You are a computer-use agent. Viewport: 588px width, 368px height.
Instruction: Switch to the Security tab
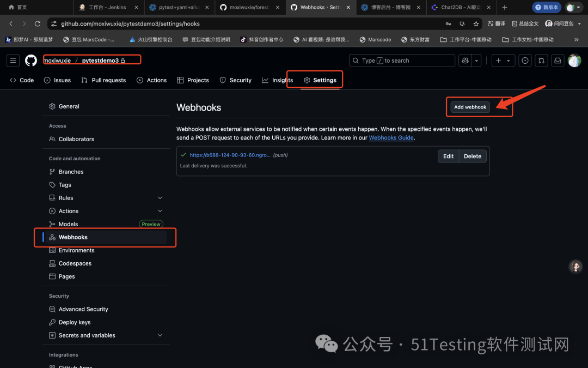coord(236,80)
